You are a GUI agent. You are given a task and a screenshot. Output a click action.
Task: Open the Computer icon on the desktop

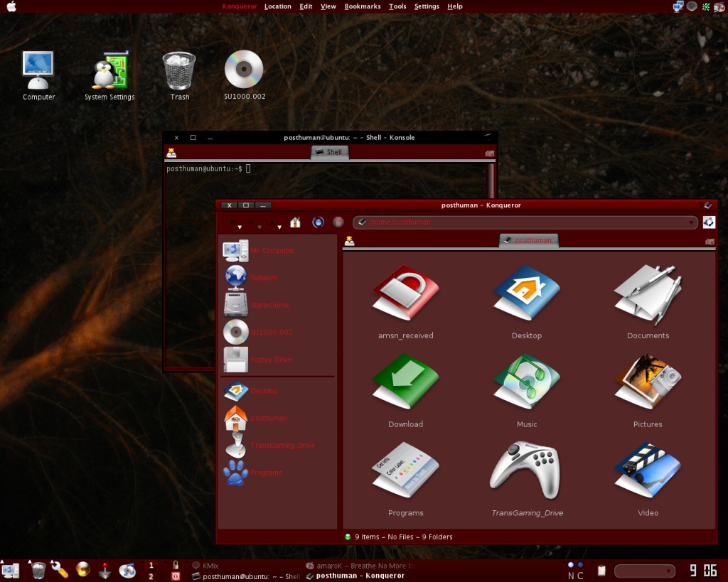38,75
